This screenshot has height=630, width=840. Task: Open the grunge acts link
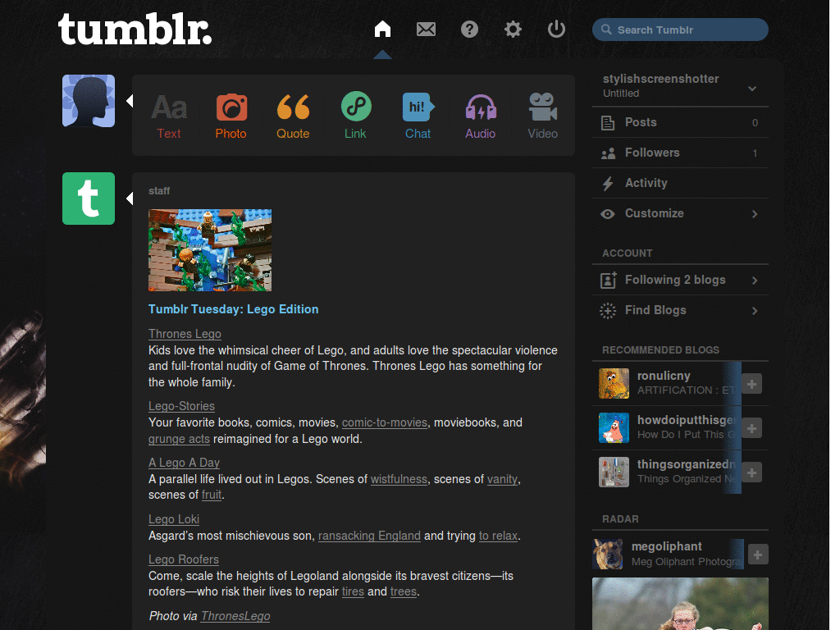(x=179, y=439)
